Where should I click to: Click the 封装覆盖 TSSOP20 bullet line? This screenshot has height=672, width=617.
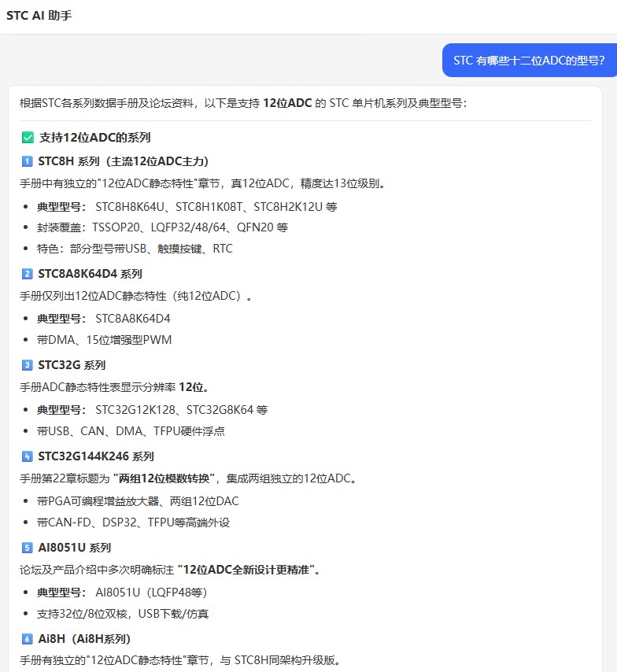(162, 227)
